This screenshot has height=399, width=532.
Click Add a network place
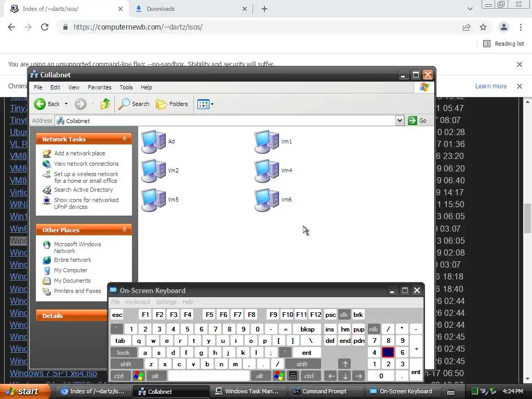pyautogui.click(x=79, y=153)
